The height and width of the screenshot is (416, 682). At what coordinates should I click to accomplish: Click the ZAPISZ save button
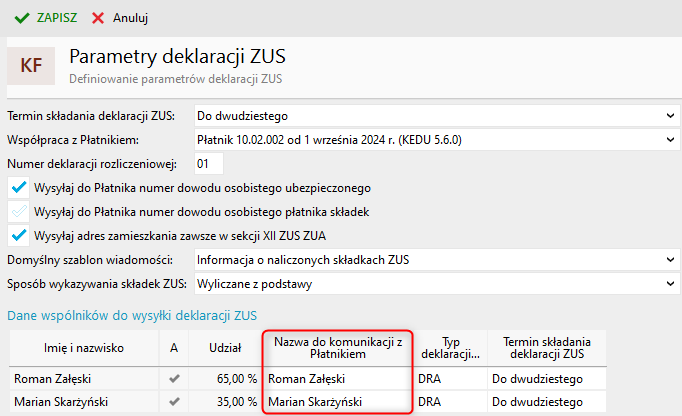pyautogui.click(x=47, y=18)
